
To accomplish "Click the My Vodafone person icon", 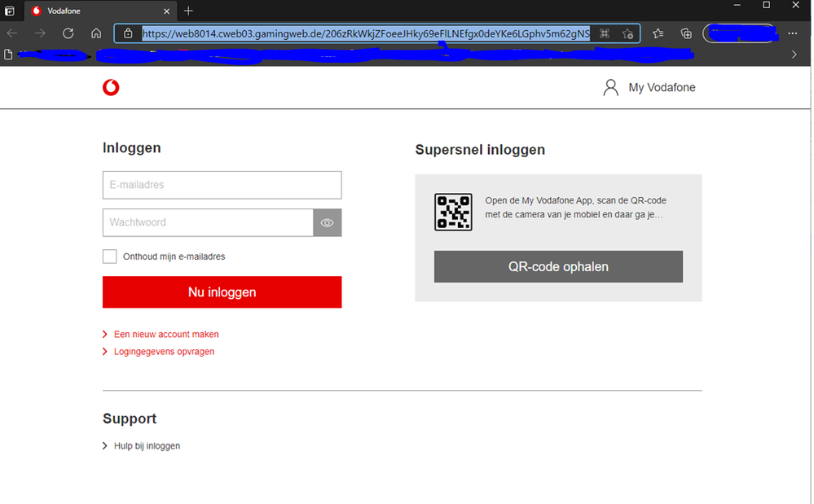I will point(610,87).
